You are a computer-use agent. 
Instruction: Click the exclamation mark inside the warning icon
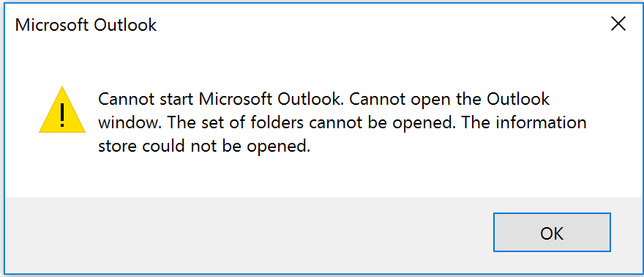pyautogui.click(x=62, y=114)
